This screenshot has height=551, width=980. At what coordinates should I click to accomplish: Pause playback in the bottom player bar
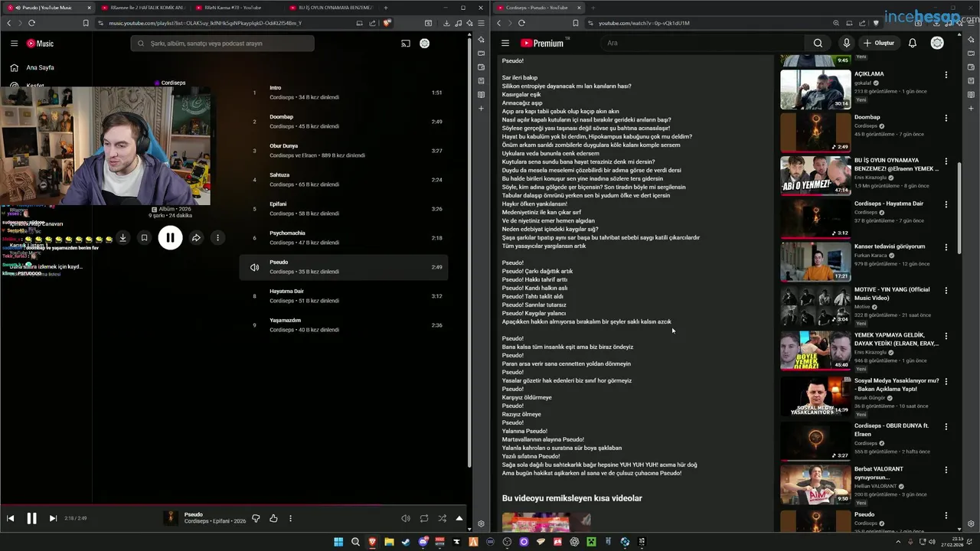point(31,518)
